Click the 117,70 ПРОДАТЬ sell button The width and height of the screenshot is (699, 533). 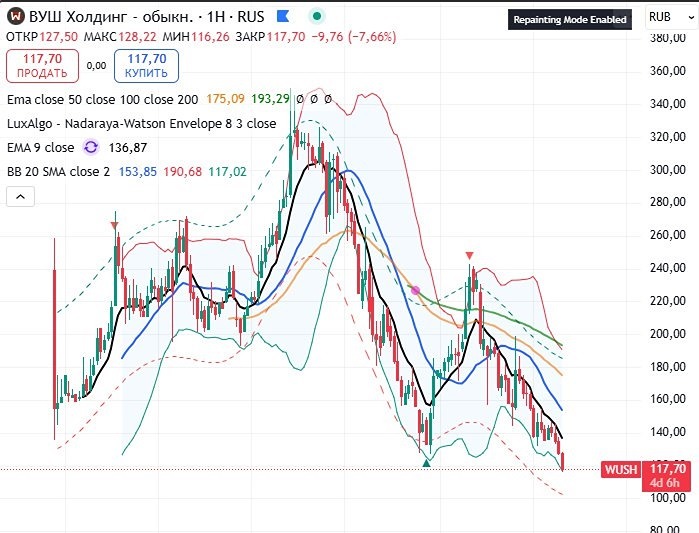coord(42,66)
